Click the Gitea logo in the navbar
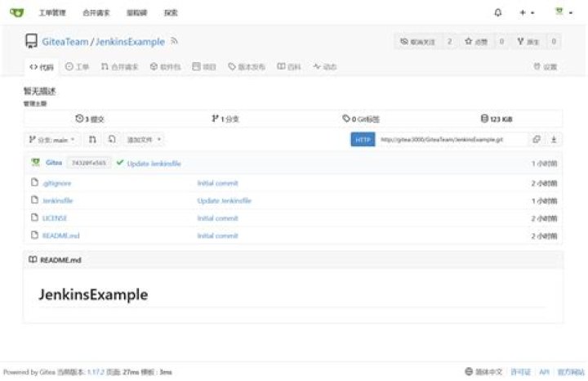The height and width of the screenshot is (381, 588). pos(16,12)
